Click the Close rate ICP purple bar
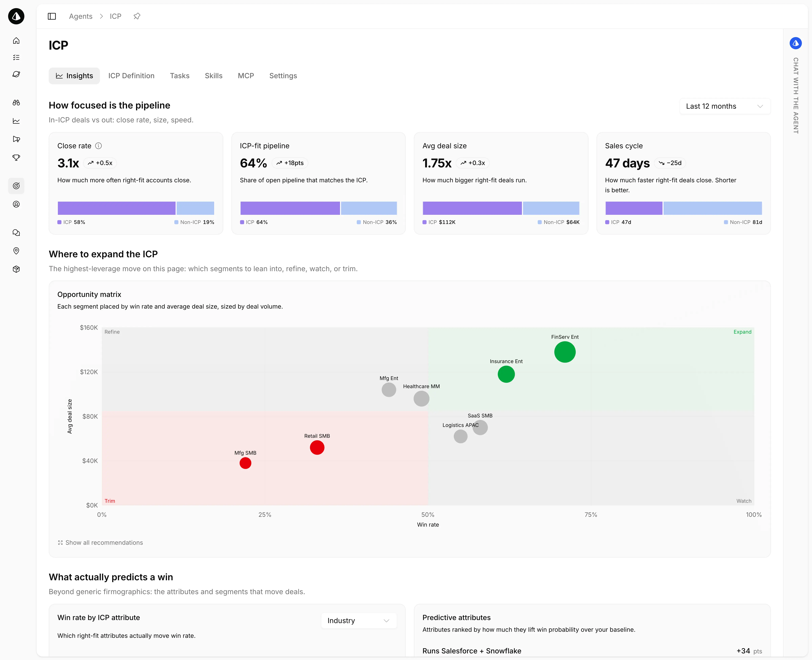Image resolution: width=812 pixels, height=660 pixels. click(117, 208)
